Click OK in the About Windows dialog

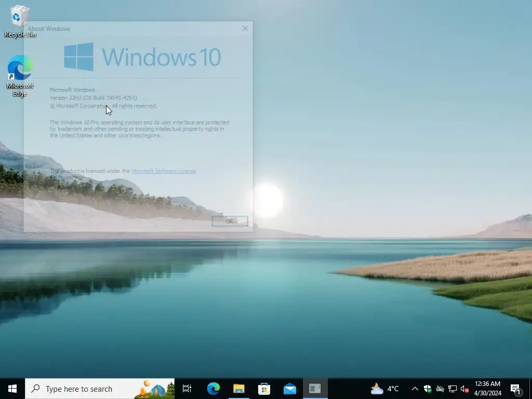coord(230,221)
